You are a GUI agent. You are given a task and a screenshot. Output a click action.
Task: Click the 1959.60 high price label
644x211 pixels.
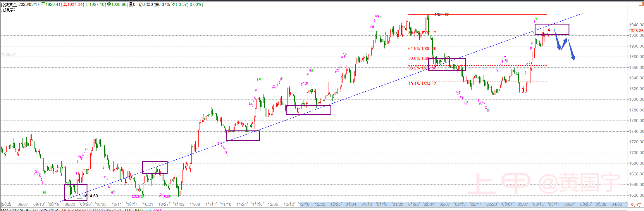click(442, 15)
